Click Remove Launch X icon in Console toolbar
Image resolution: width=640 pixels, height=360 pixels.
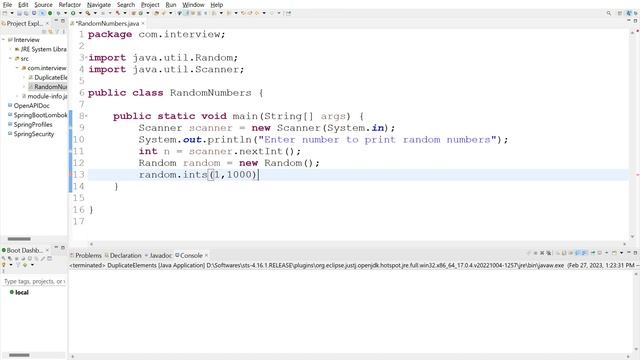[x=542, y=253]
